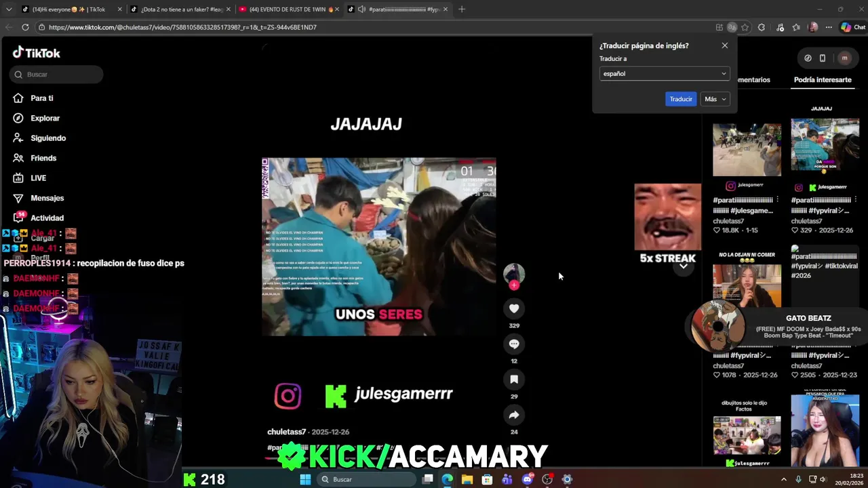Share video with arrow icon
Viewport: 868px width, 488px height.
click(x=514, y=415)
